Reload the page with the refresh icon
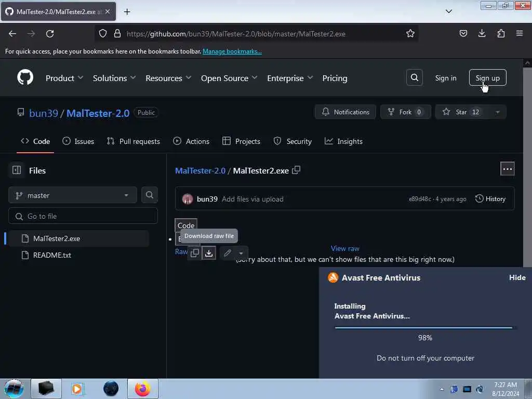 (50, 34)
